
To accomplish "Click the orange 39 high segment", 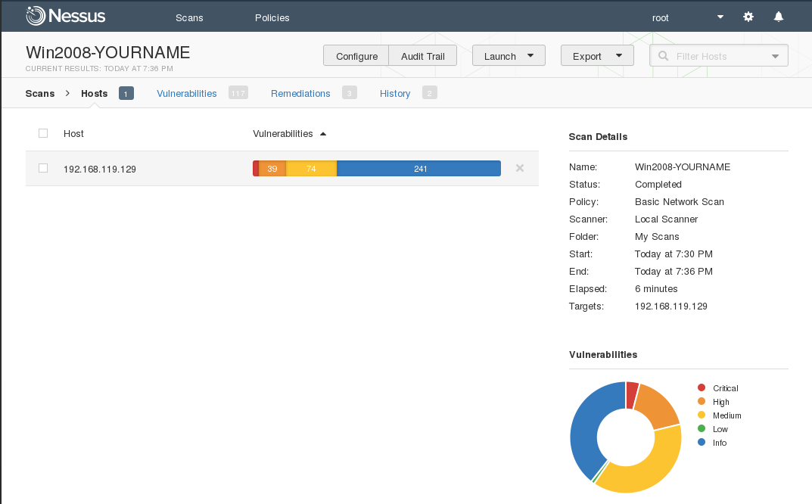I will click(272, 168).
